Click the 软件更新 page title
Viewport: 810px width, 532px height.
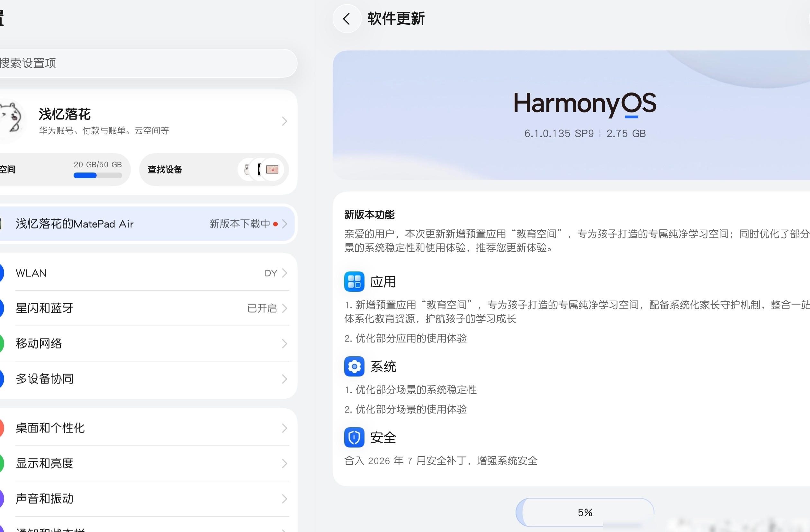click(396, 19)
